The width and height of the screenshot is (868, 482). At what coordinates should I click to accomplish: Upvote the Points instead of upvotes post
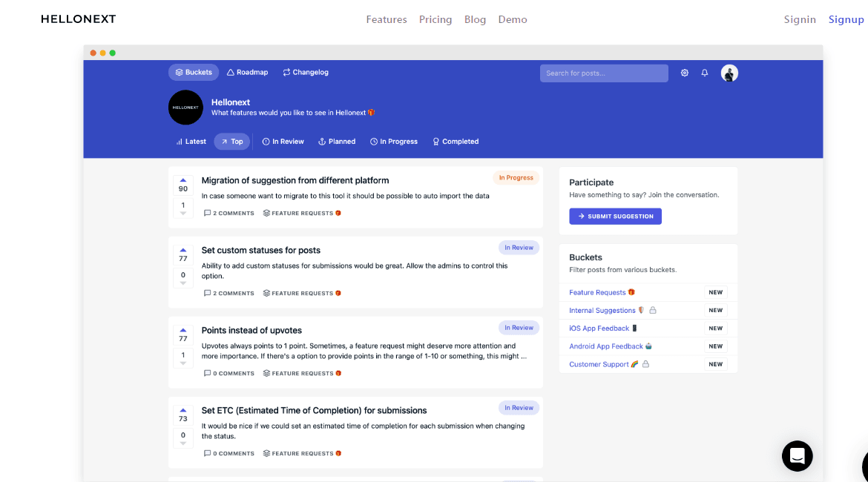(183, 330)
